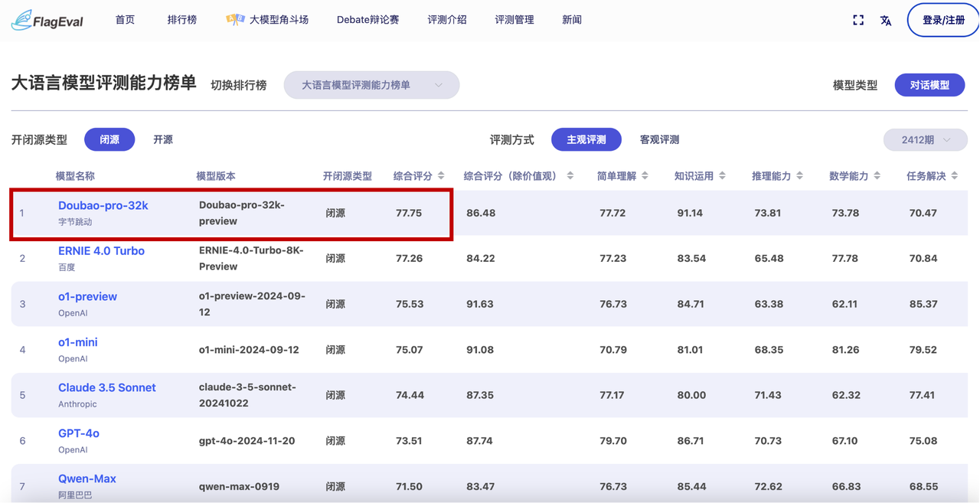This screenshot has width=980, height=503.
Task: Toggle fullscreen mode icon
Action: click(x=858, y=21)
